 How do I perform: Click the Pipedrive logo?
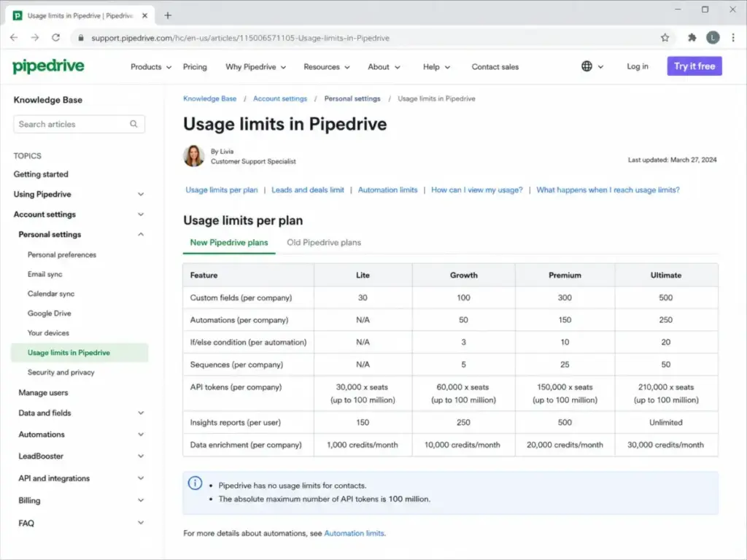[x=48, y=66]
